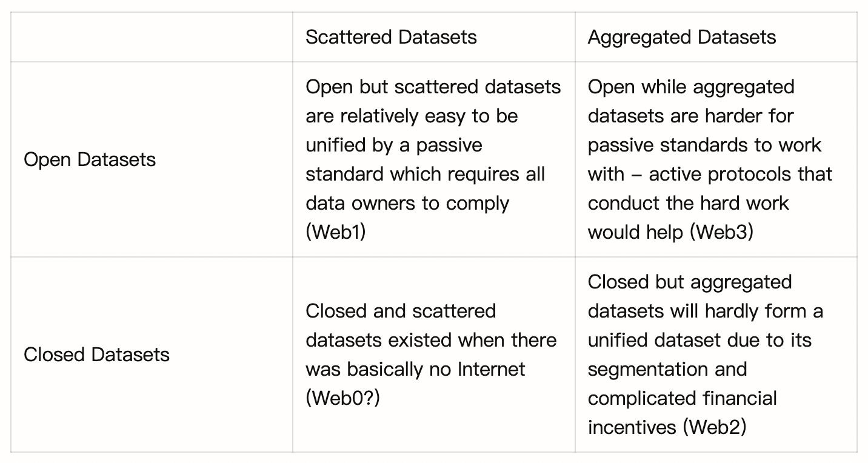
Task: Click the cell mentioning Web2
Action: [715, 355]
